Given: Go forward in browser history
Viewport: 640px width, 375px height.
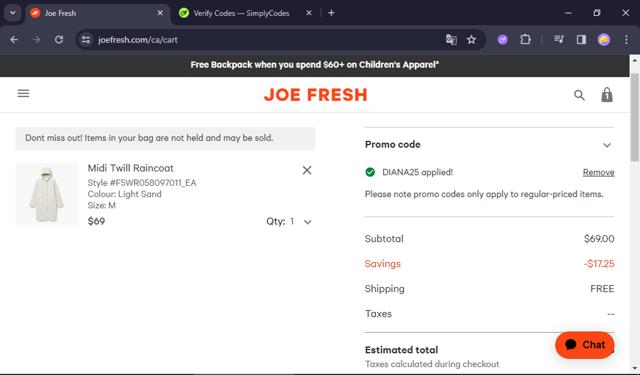Looking at the screenshot, I should pos(36,40).
